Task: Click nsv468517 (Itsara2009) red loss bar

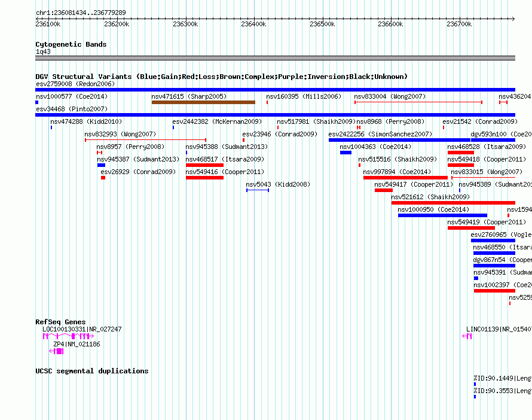Action: click(204, 165)
